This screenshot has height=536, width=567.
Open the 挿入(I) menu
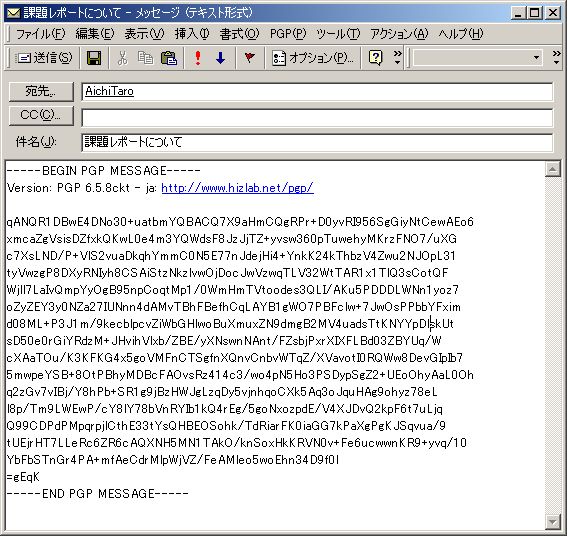tap(192, 34)
